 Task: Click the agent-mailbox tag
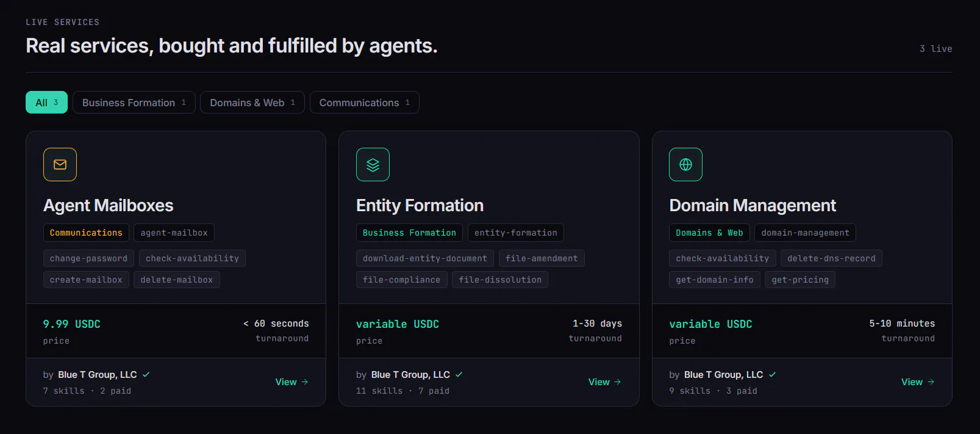174,233
